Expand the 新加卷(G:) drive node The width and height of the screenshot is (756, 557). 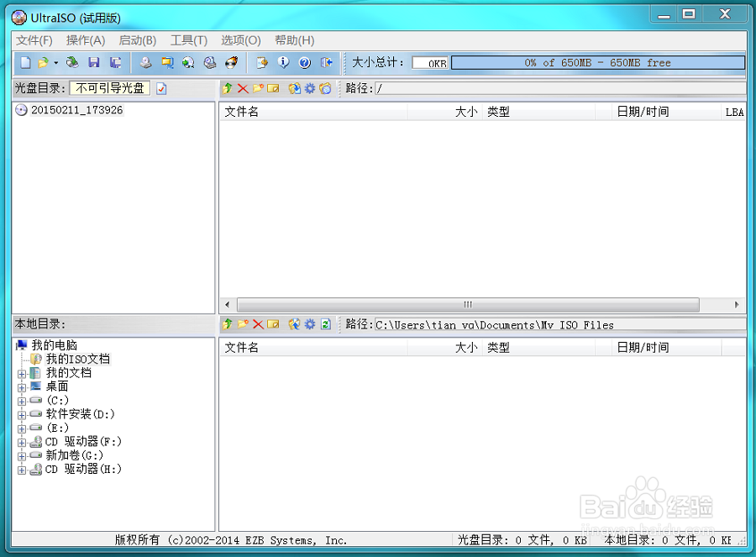click(x=22, y=456)
